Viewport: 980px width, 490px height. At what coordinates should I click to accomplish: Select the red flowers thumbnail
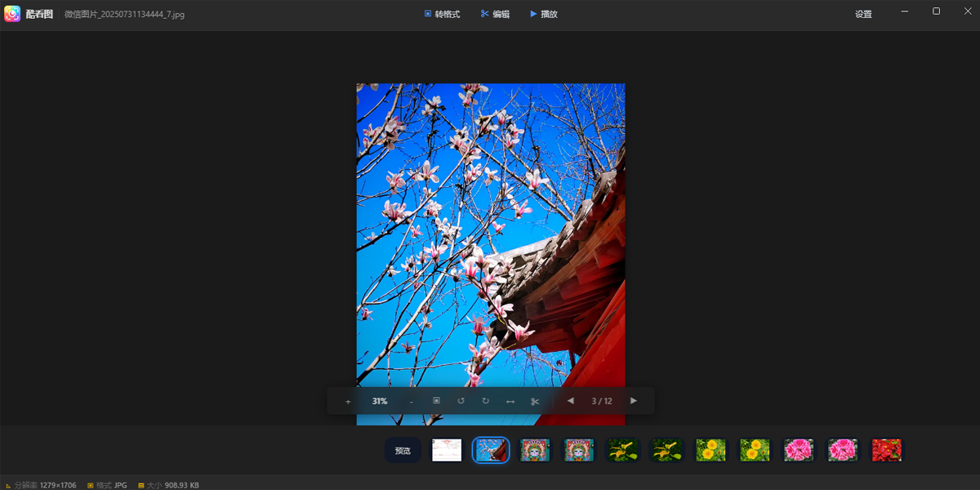click(x=886, y=450)
